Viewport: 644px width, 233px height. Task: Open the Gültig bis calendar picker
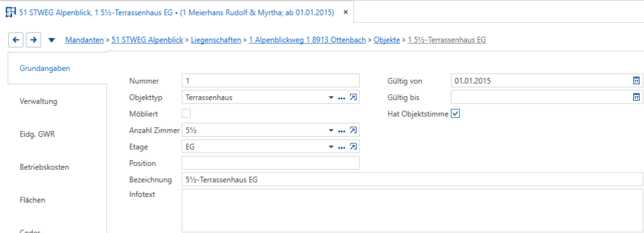coord(636,97)
